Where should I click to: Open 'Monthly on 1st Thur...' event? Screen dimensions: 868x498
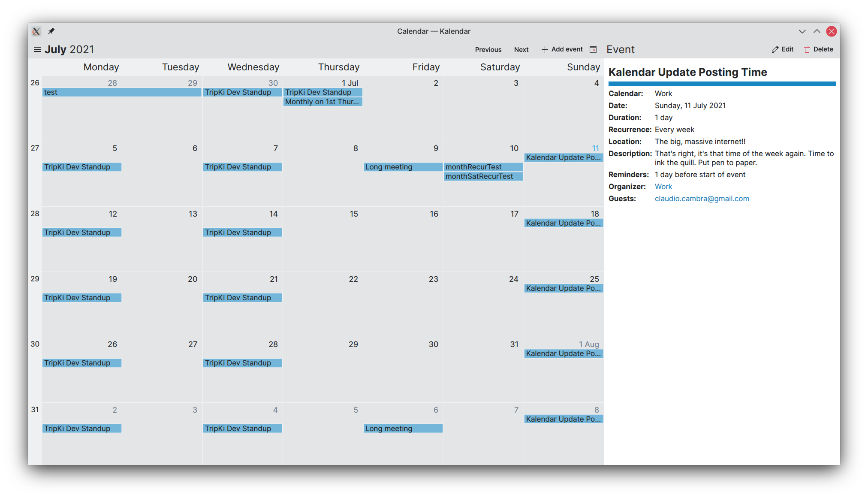click(x=323, y=102)
